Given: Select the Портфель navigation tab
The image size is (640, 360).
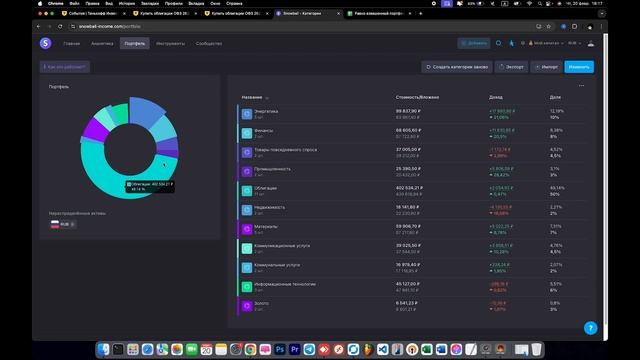Looking at the screenshot, I should tap(135, 43).
